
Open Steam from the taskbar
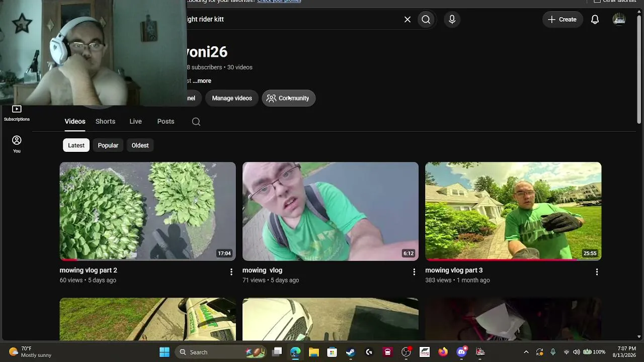tap(351, 352)
